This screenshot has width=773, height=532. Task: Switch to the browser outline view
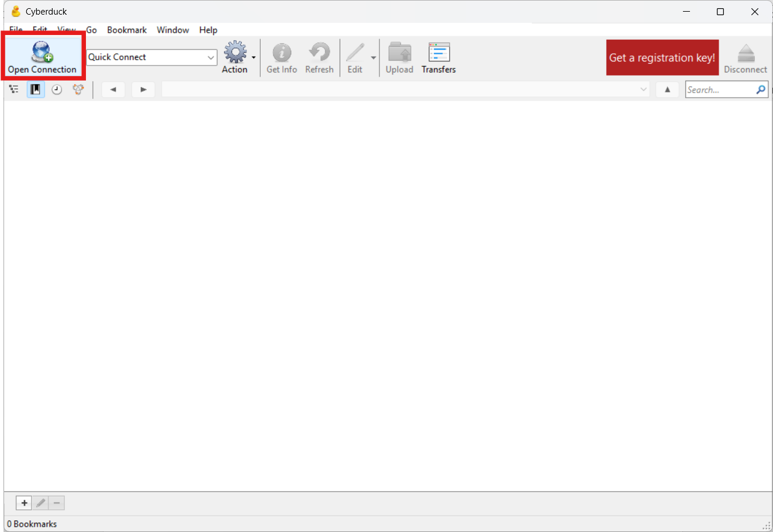(14, 89)
